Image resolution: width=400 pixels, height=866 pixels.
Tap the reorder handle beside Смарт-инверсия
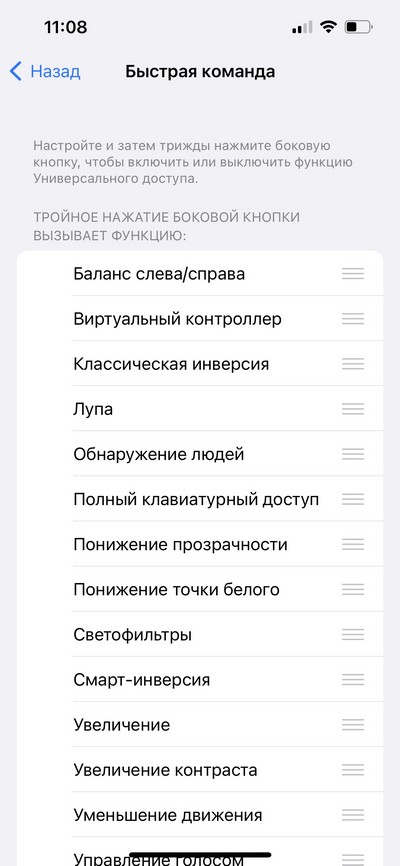coord(352,679)
